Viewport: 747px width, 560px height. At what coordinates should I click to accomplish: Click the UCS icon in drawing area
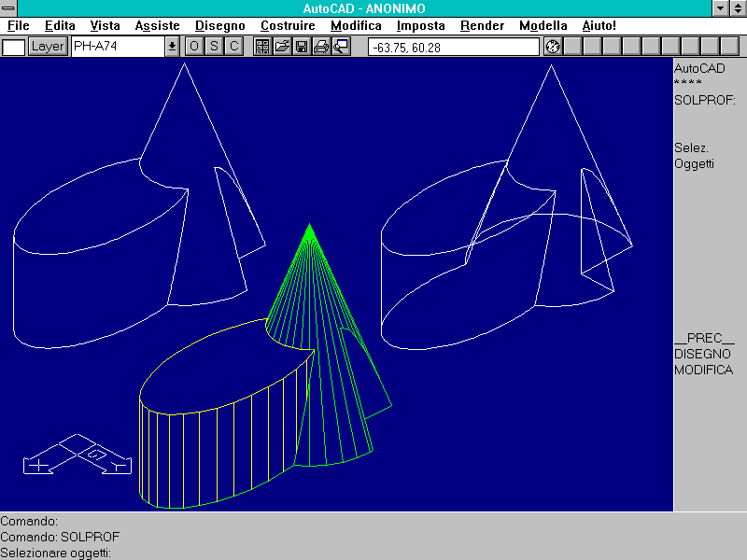point(78,455)
